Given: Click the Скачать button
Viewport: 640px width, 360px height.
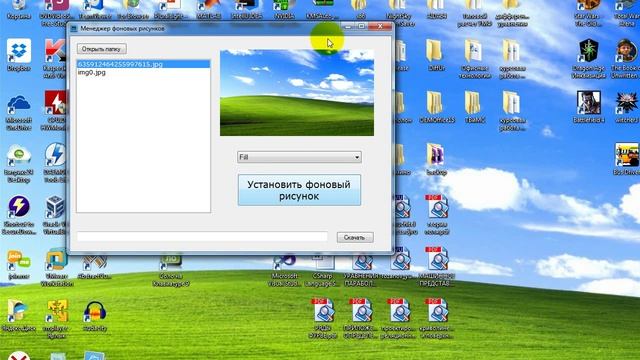Looking at the screenshot, I should point(355,238).
